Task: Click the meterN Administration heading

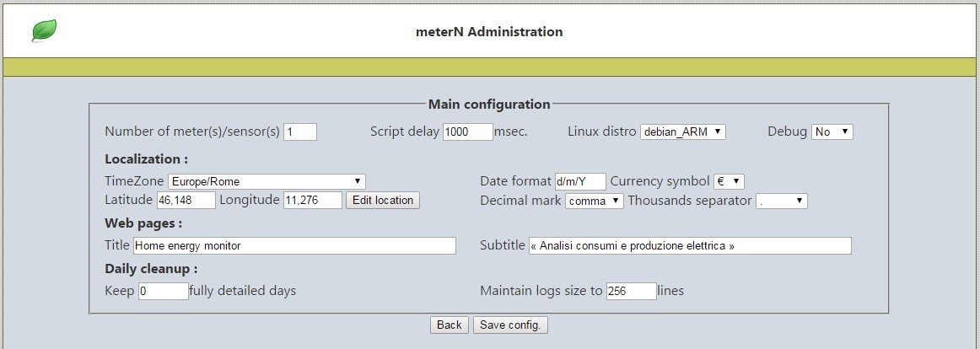Action: [x=489, y=31]
